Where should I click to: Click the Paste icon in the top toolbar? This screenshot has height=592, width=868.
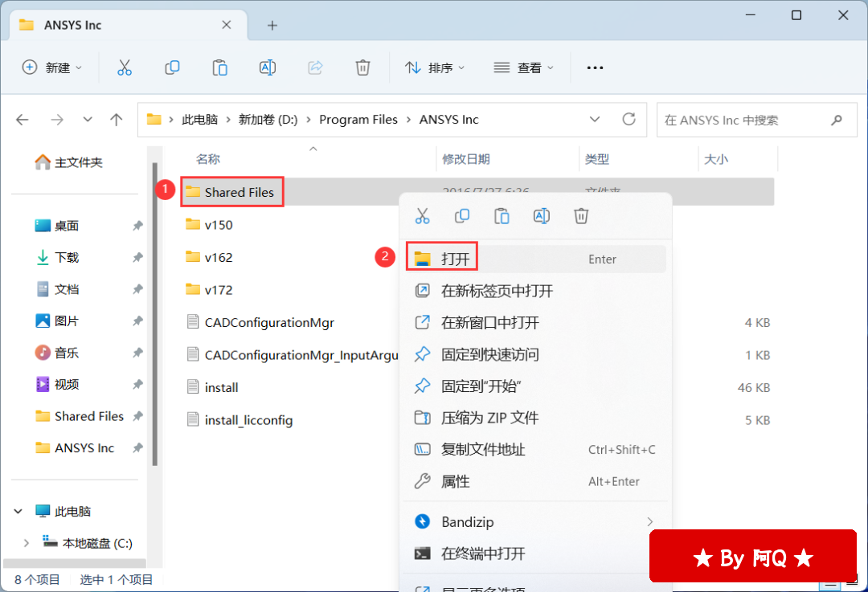[x=219, y=68]
